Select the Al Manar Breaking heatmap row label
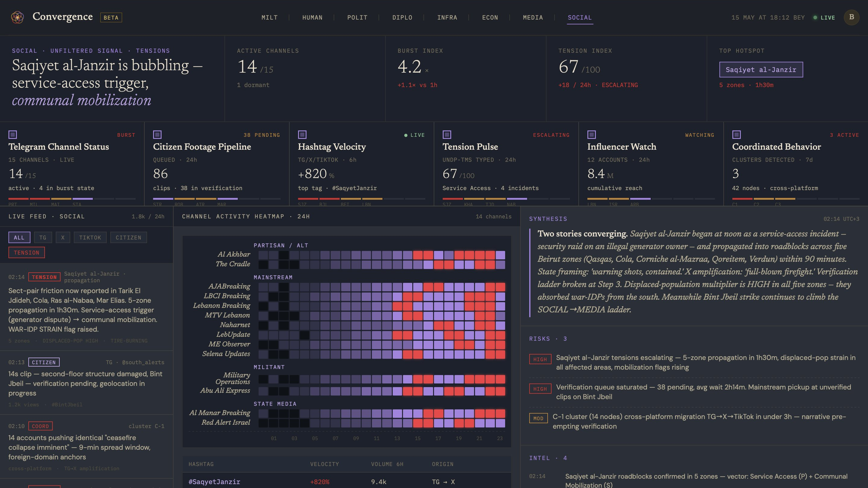The width and height of the screenshot is (868, 488). click(220, 413)
